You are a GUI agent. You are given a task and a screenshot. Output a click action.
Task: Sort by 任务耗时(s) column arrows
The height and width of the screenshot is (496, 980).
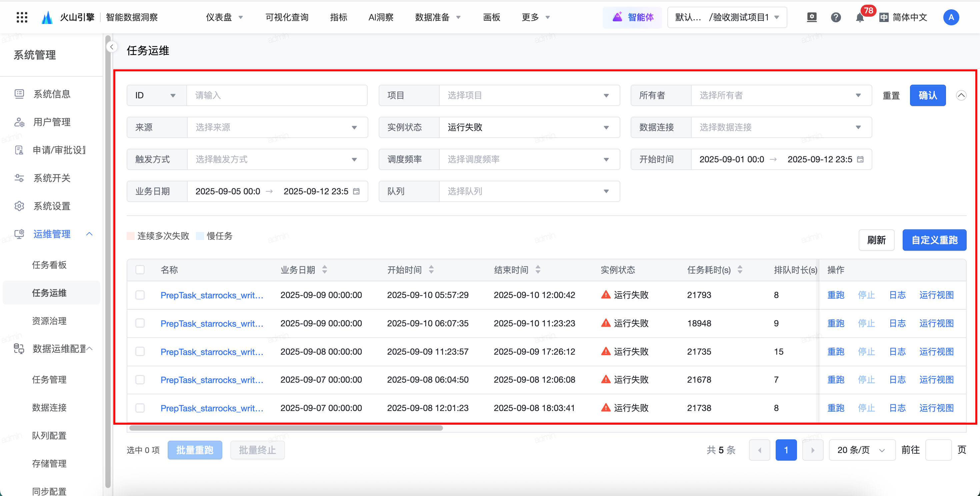point(740,270)
